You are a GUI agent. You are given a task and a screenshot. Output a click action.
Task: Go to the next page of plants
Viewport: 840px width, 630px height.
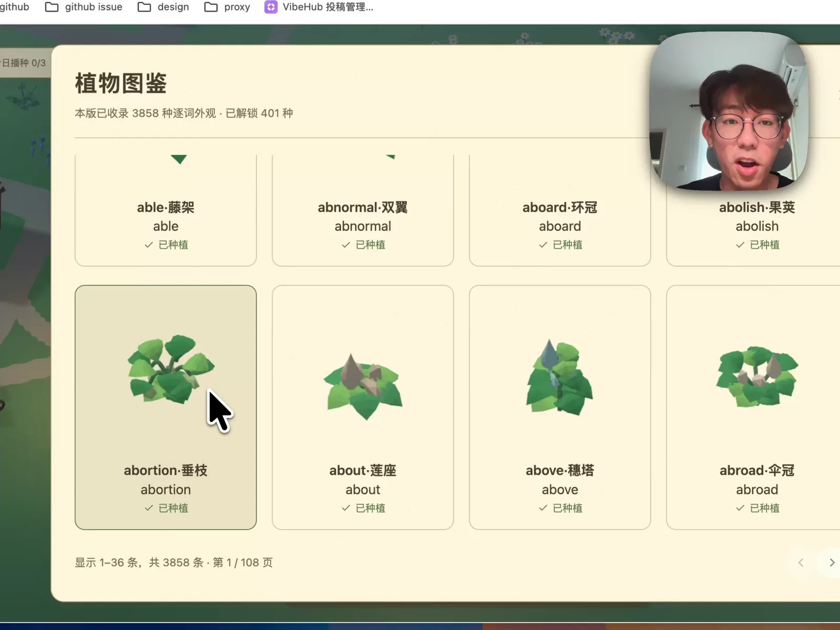(832, 562)
